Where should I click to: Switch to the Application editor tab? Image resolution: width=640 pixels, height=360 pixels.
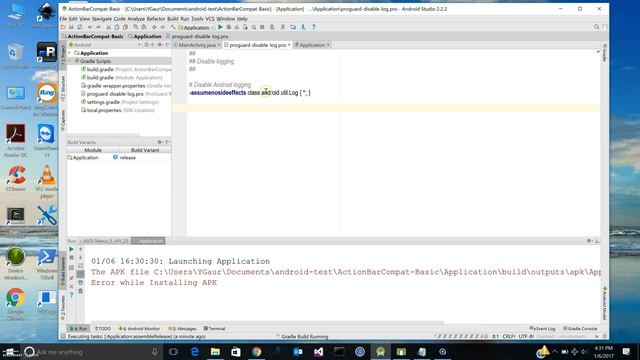(312, 45)
